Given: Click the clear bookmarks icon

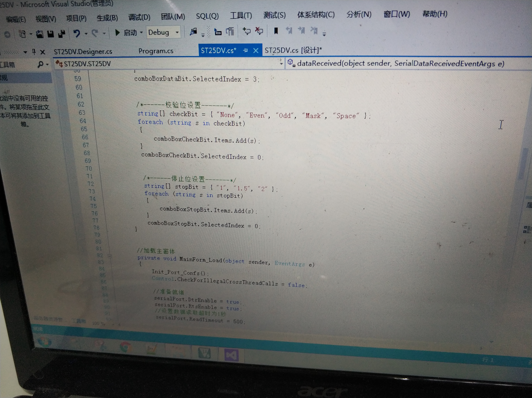Looking at the screenshot, I should click(x=314, y=30).
